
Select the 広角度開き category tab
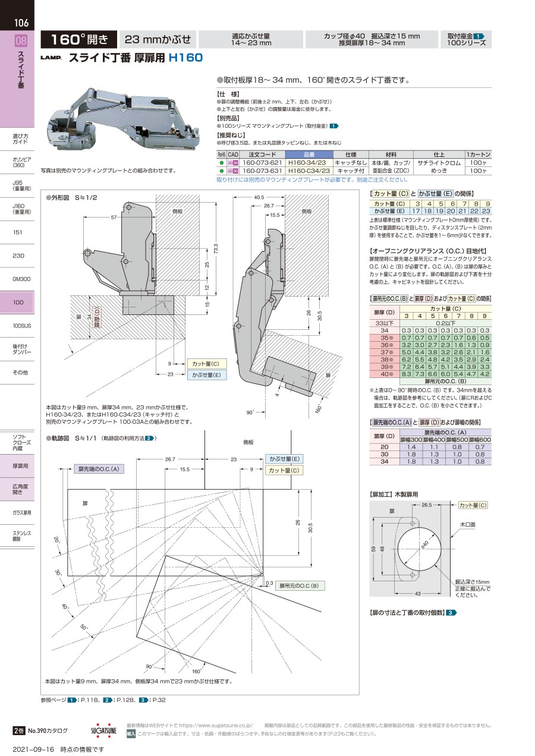pos(20,489)
